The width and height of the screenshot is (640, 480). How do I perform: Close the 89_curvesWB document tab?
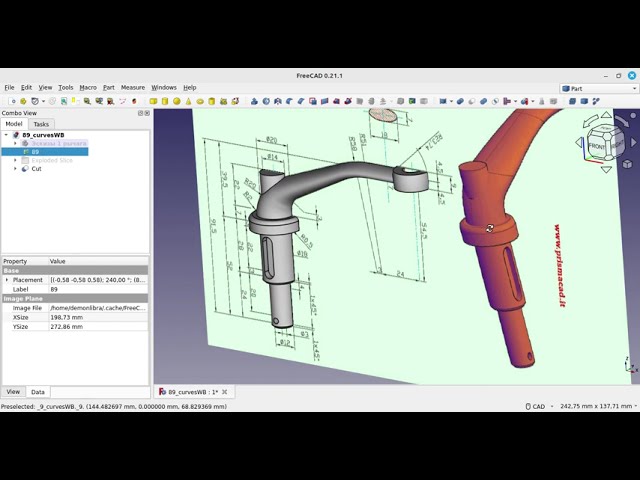tap(224, 392)
